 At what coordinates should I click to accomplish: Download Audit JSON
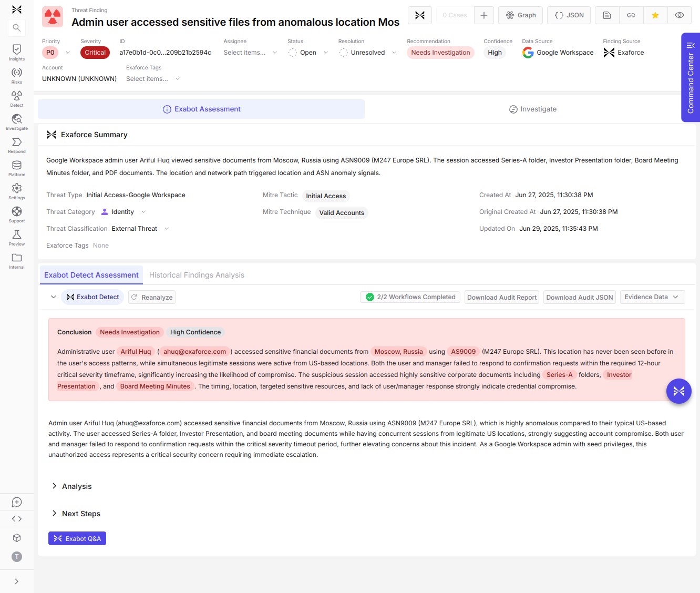[580, 297]
